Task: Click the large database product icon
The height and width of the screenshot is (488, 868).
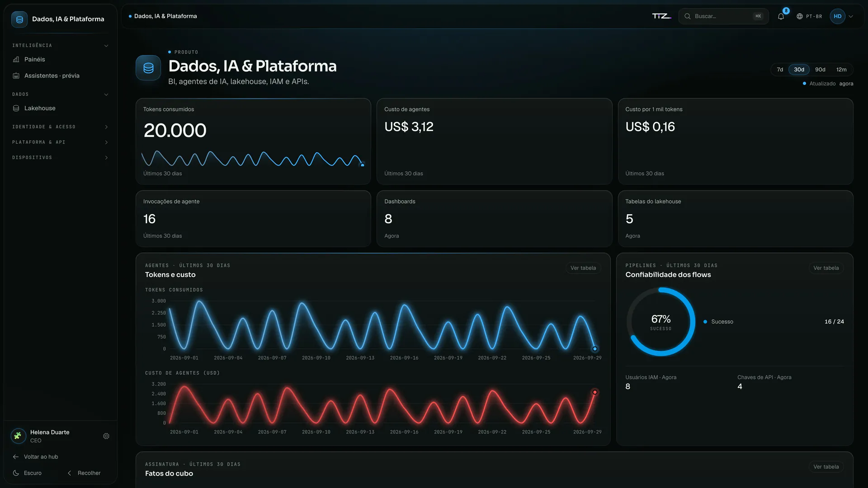Action: 148,68
